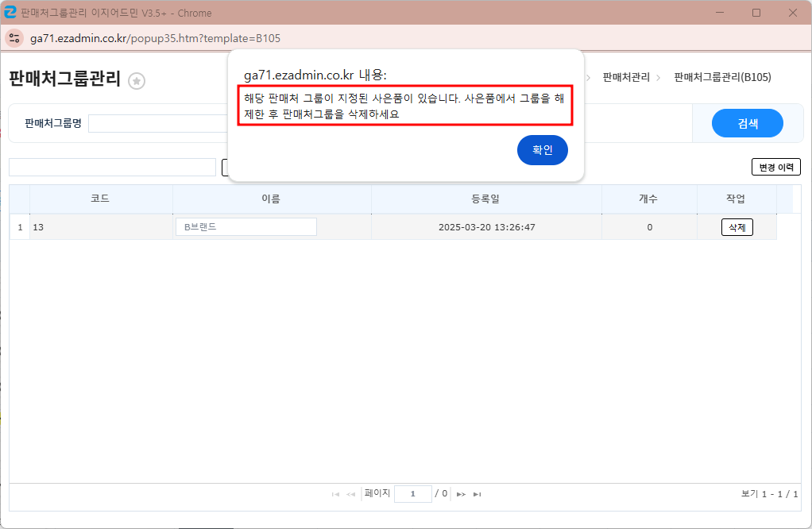Screen dimensions: 812x529
Task: Sort by the 코드 column header
Action: [100, 199]
